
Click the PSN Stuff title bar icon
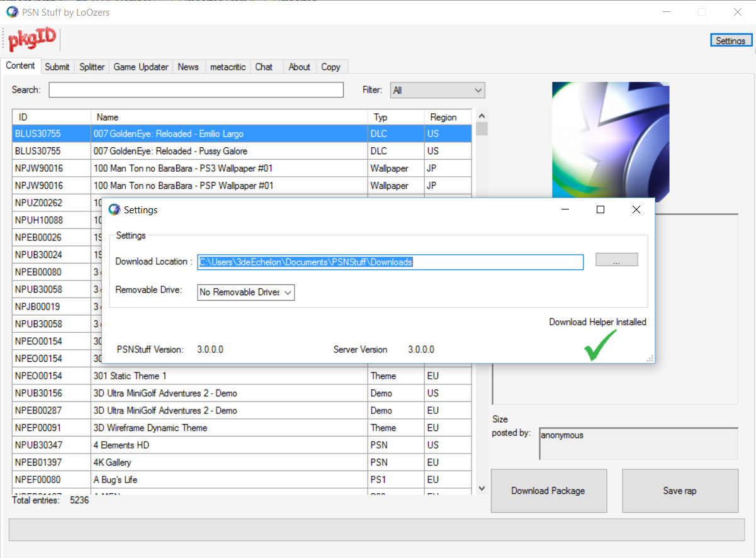12,12
